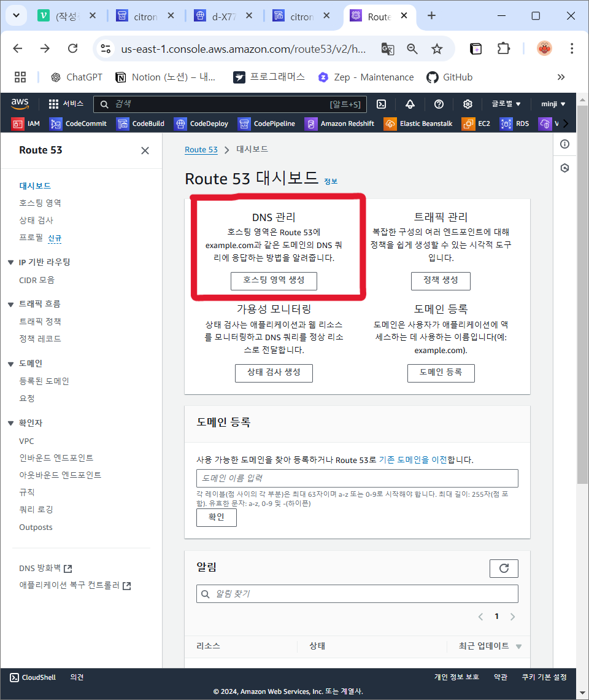This screenshot has height=700, width=589.
Task: Click 확인 button under domain input
Action: coord(217,518)
